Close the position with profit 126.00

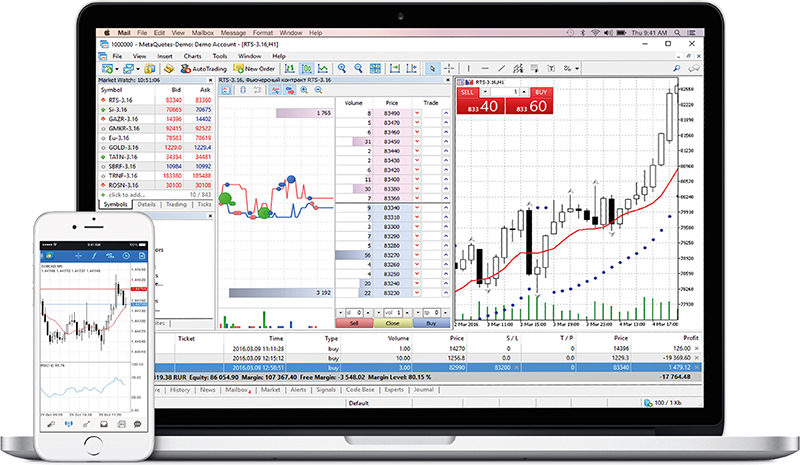click(x=697, y=349)
